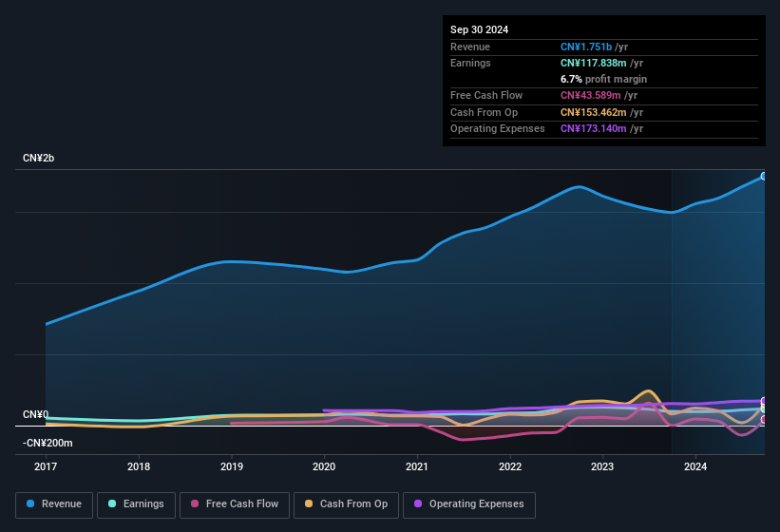Click the CN¥0 y-axis label
The image size is (780, 532).
pos(35,414)
